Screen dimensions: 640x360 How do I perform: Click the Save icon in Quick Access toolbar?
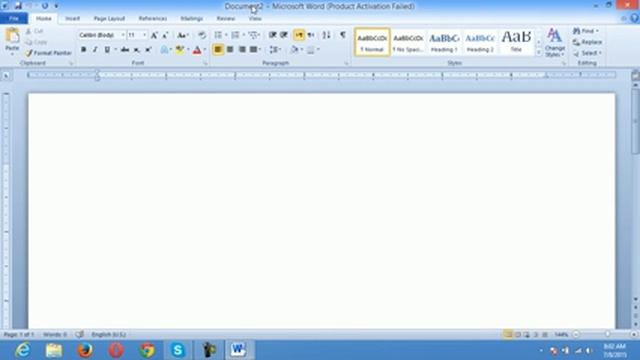tap(18, 6)
